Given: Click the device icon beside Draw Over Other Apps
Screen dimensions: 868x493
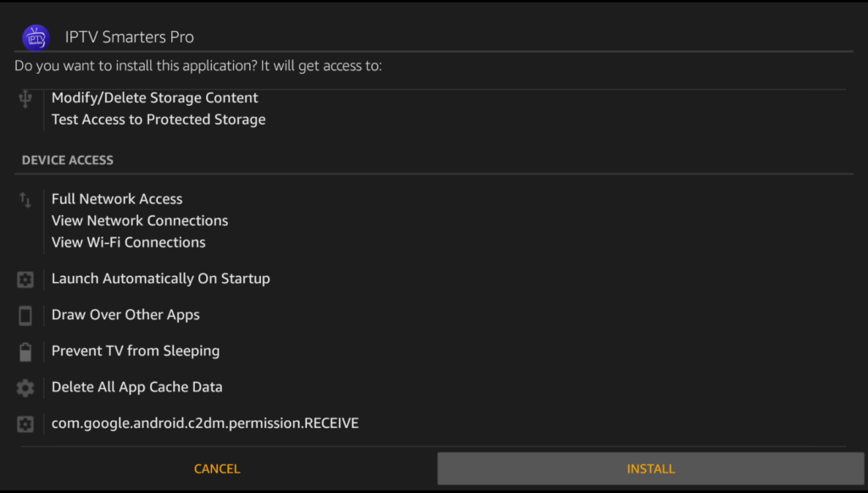Looking at the screenshot, I should 25,315.
